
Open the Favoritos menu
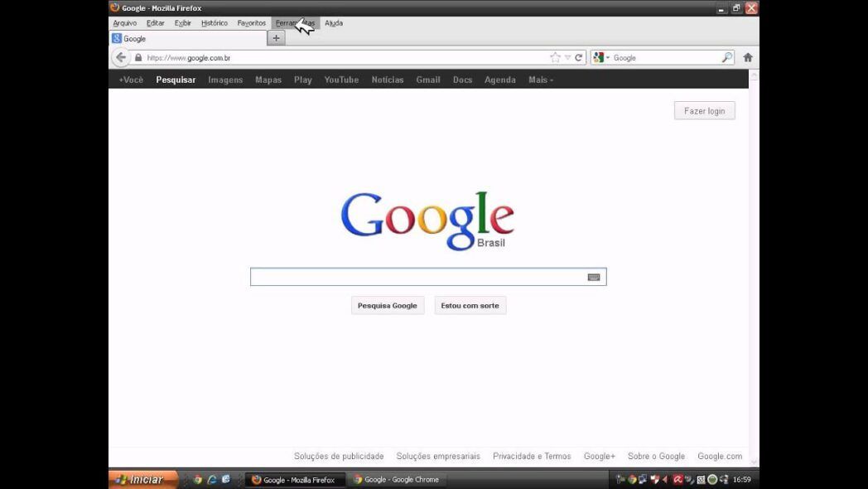click(251, 23)
